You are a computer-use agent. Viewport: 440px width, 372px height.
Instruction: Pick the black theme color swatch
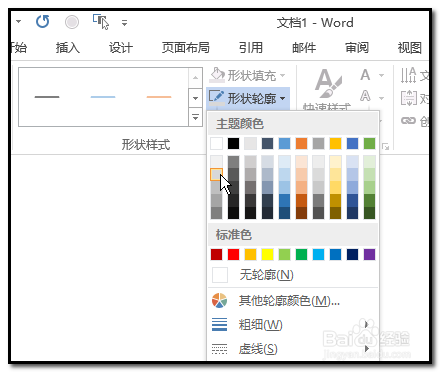click(233, 144)
